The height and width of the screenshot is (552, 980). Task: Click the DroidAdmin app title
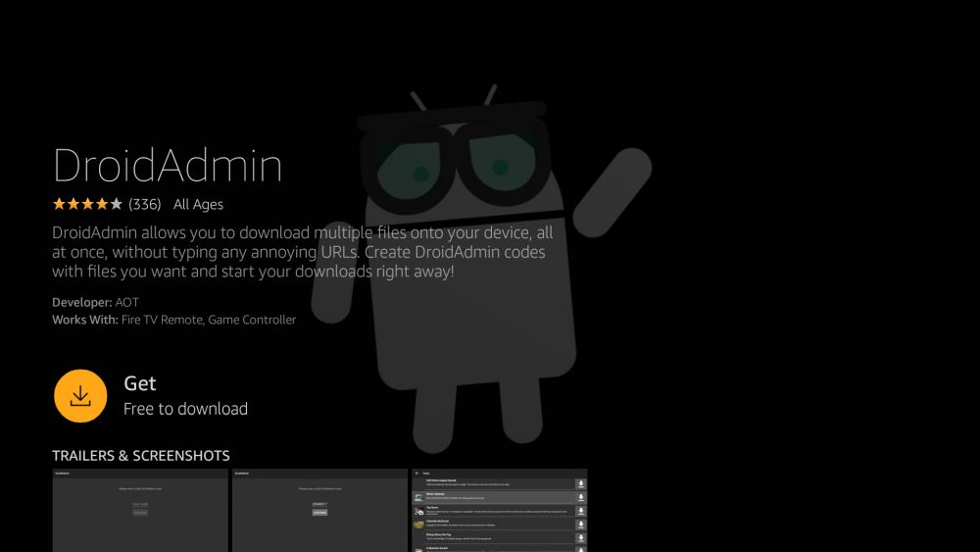click(168, 165)
